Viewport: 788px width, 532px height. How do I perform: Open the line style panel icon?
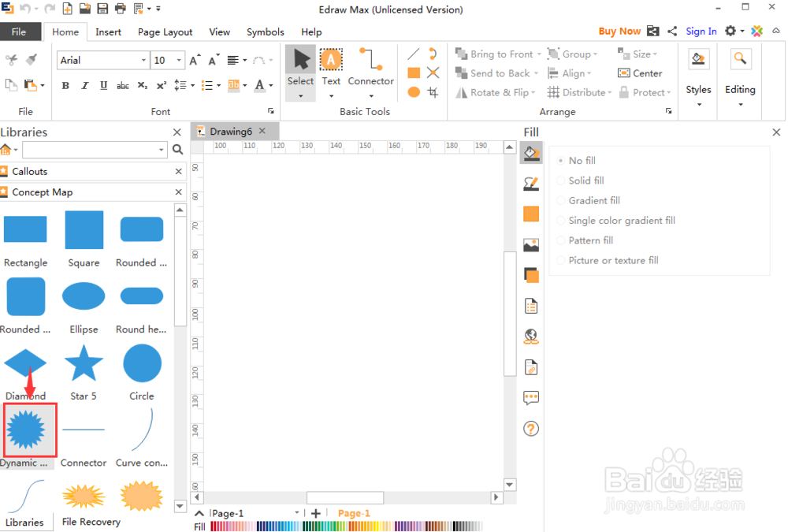tap(531, 184)
